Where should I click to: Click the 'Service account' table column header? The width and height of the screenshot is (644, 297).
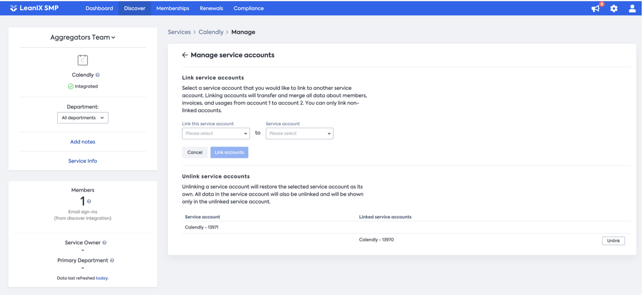tap(202, 217)
